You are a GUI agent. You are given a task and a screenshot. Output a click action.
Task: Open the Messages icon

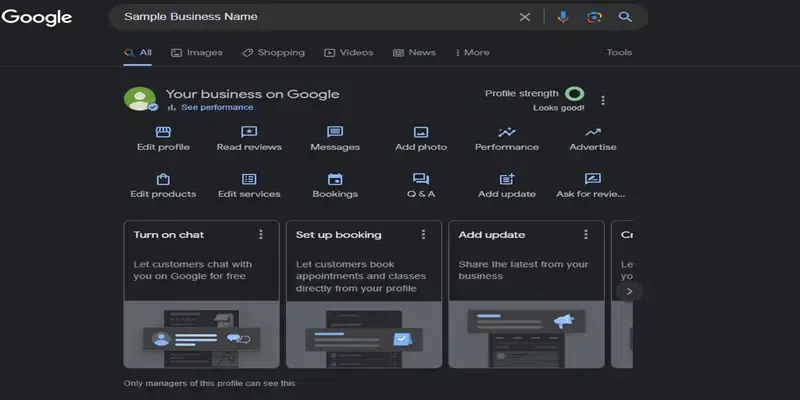[335, 132]
